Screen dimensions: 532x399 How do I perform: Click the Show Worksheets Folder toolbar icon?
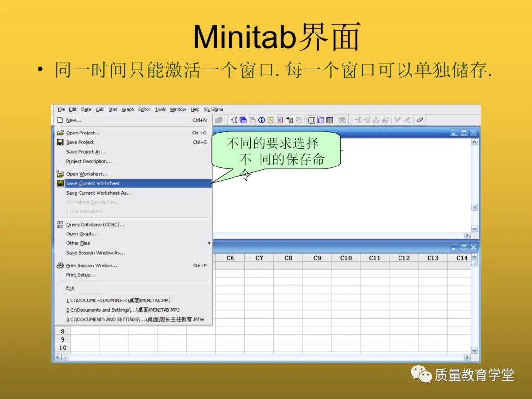point(243,120)
